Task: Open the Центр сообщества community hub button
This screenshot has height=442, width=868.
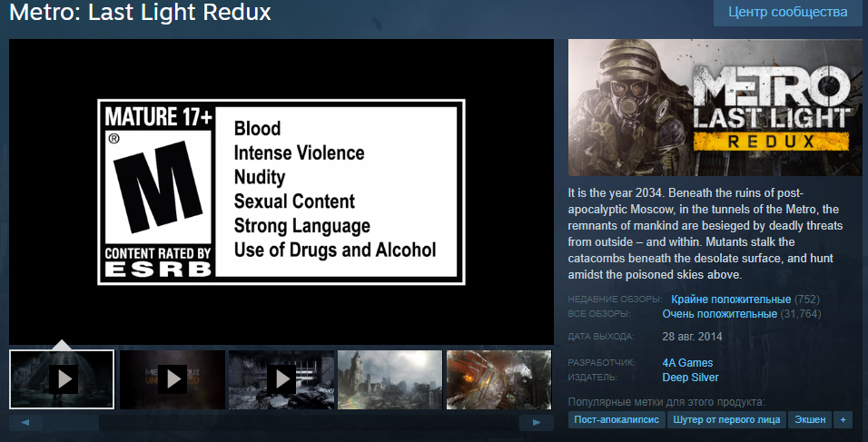Action: 787,12
